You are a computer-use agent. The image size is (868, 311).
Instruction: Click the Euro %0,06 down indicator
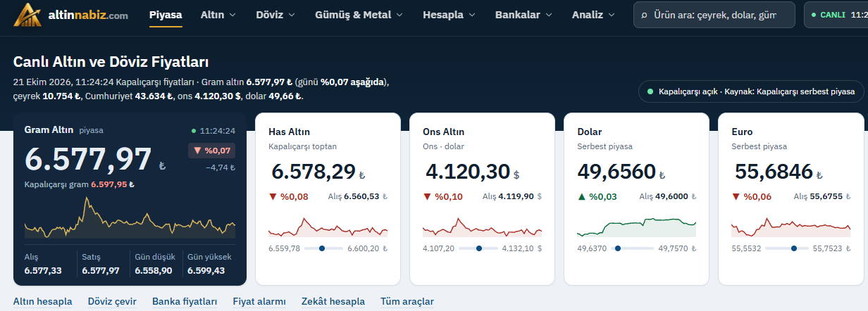coord(752,197)
